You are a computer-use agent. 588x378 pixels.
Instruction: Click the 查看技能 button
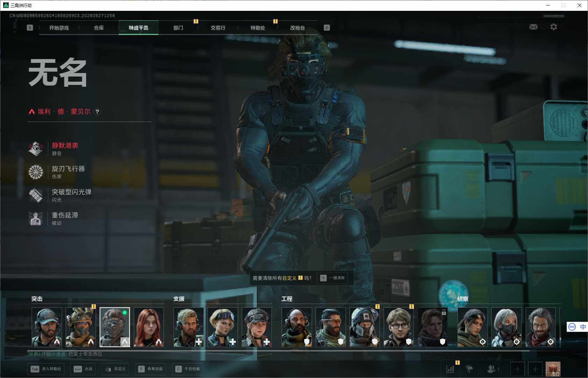pyautogui.click(x=151, y=369)
